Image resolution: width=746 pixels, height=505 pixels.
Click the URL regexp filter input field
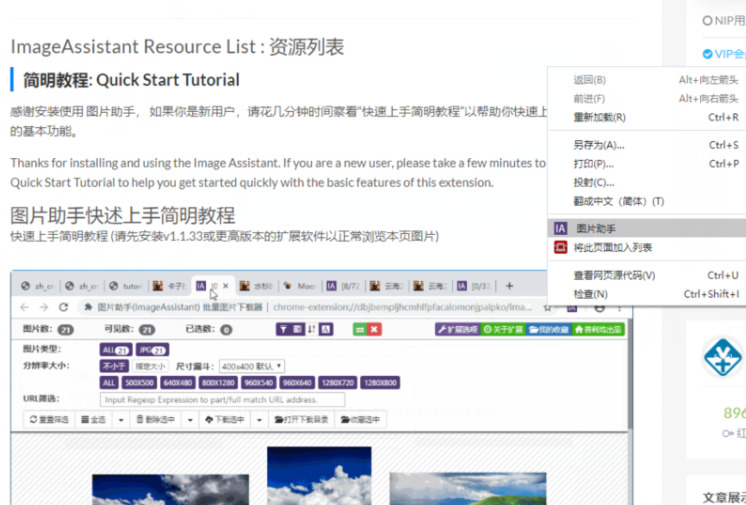(x=222, y=400)
